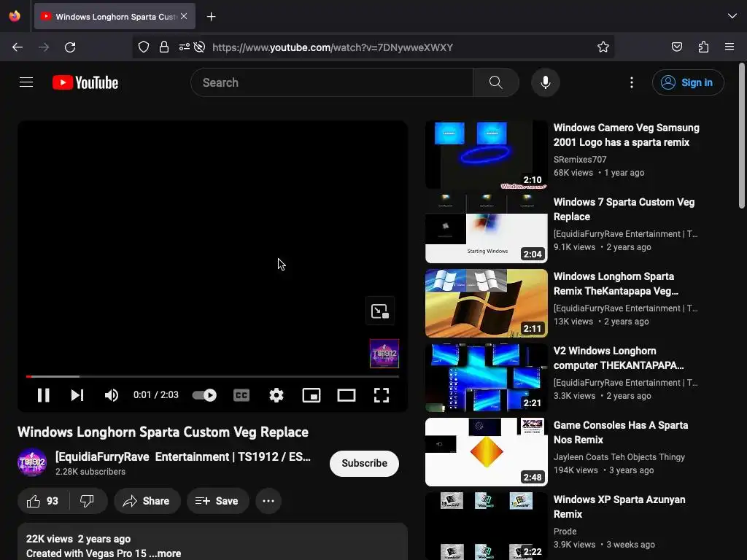The height and width of the screenshot is (560, 747).
Task: Go to YouTube home via logo
Action: [85, 82]
